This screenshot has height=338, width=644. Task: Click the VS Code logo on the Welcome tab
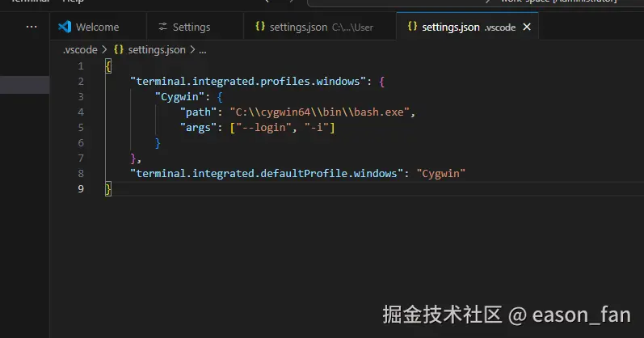click(x=65, y=27)
